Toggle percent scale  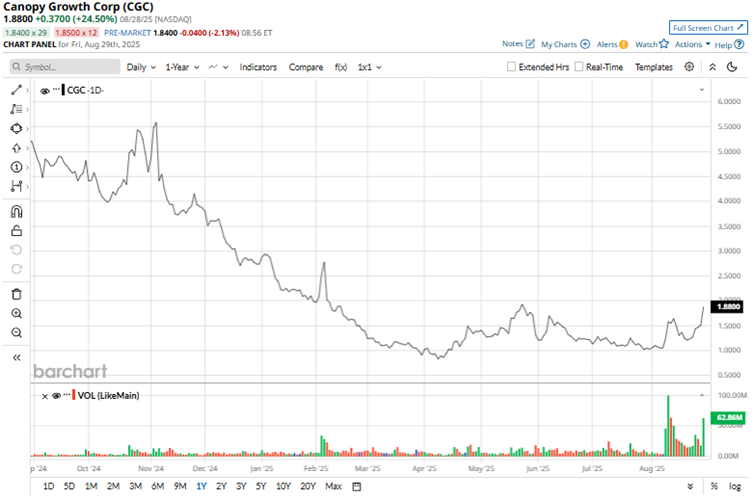[714, 487]
